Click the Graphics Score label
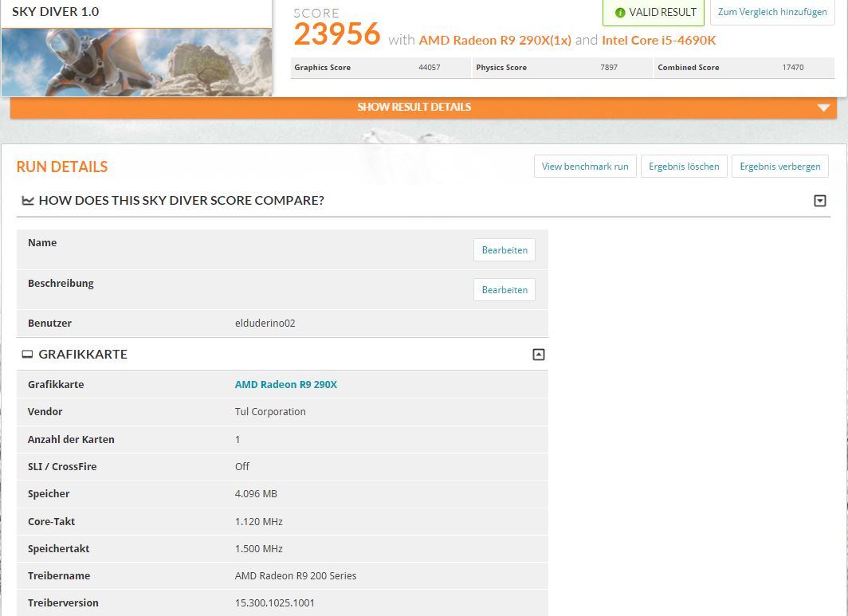848x616 pixels. tap(322, 68)
